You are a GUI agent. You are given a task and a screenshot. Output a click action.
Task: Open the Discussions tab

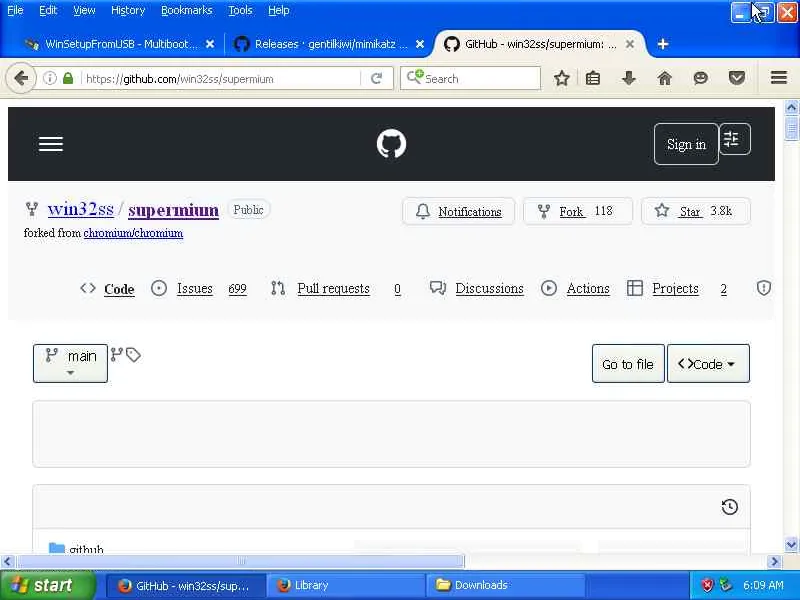click(x=477, y=288)
